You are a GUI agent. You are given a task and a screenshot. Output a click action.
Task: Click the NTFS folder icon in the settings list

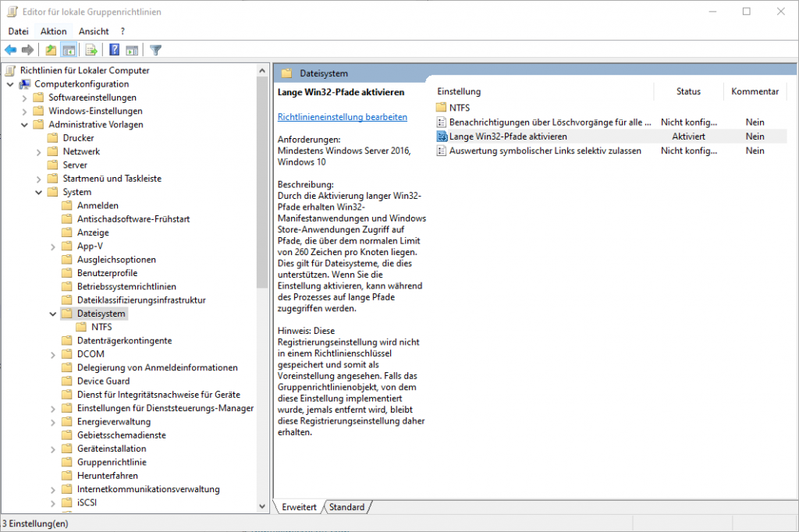click(x=442, y=108)
